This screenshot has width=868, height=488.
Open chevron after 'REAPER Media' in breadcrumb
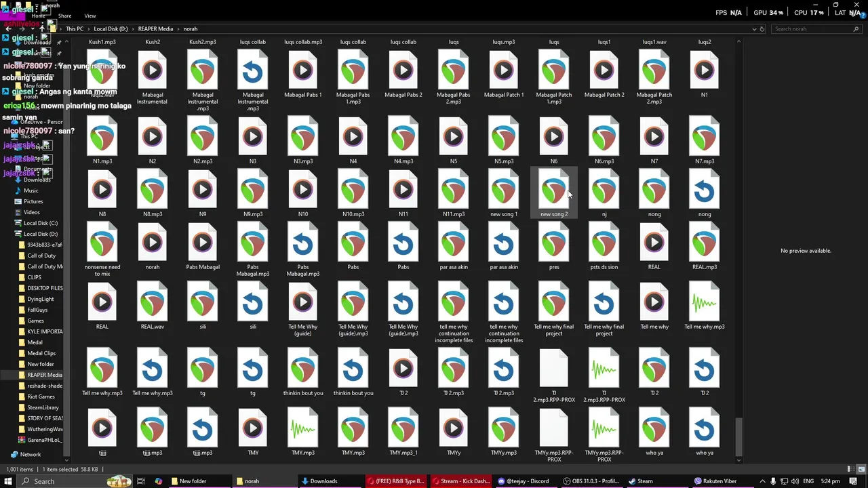click(178, 29)
